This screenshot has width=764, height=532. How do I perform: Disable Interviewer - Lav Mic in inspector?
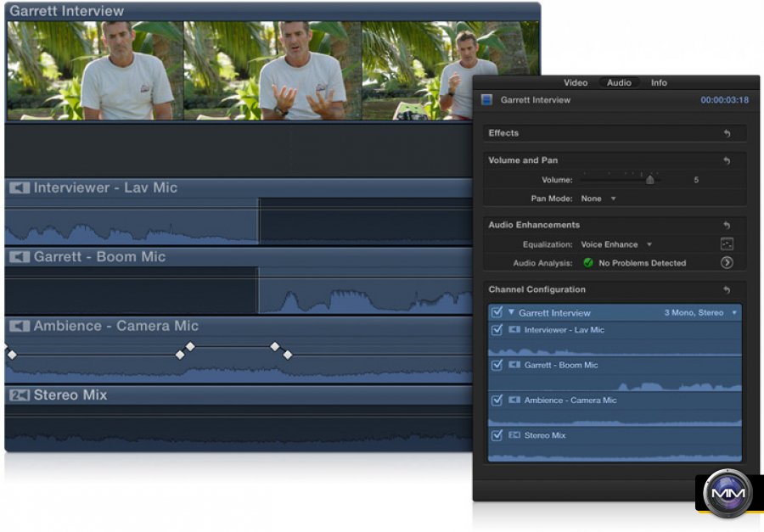click(x=497, y=330)
